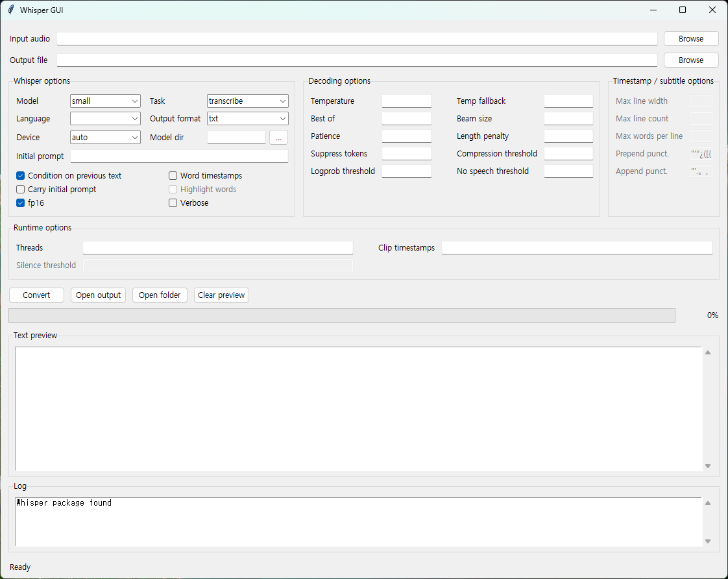Click the Patience input field
The width and height of the screenshot is (728, 579).
coord(407,136)
